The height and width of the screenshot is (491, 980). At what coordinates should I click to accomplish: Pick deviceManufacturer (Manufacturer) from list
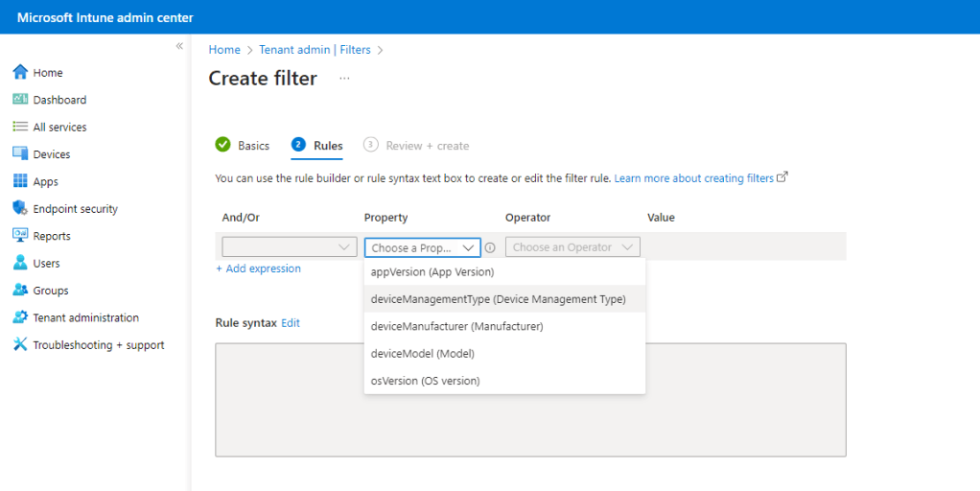pyautogui.click(x=456, y=326)
